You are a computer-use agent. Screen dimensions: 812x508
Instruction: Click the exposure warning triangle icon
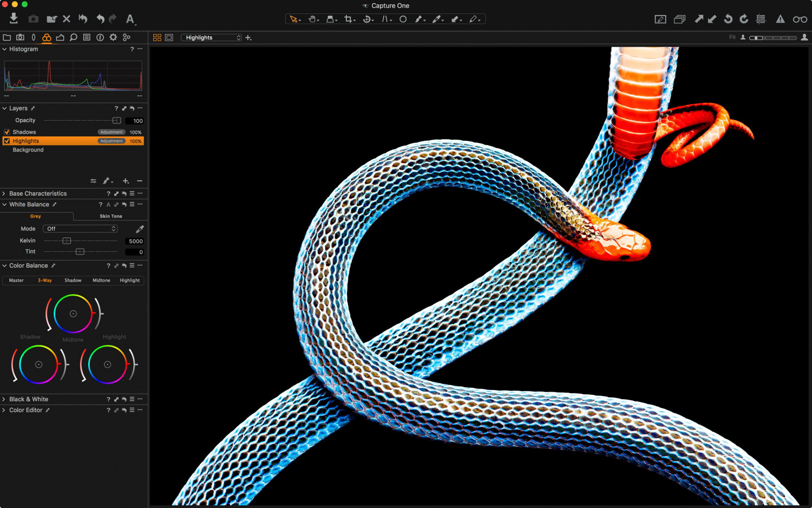coord(780,19)
